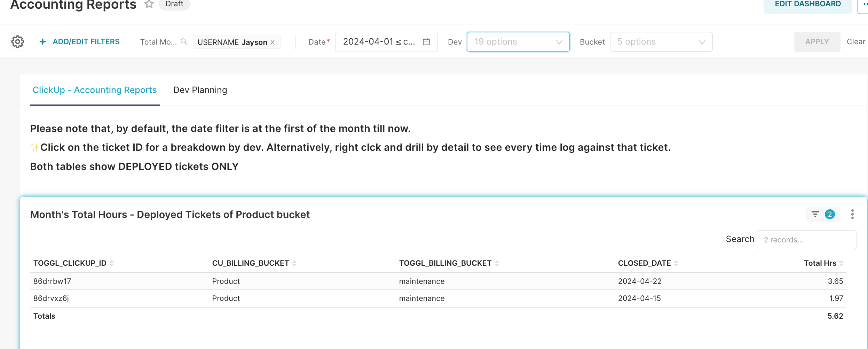Expand the Dev 19 options dropdown
This screenshot has width=868, height=349.
click(518, 42)
